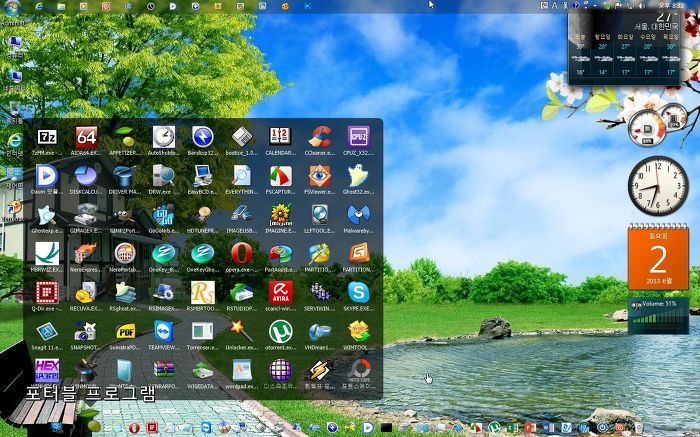Click the Volume 51% gadget bar
Screen dimensions: 700x437
click(x=658, y=316)
